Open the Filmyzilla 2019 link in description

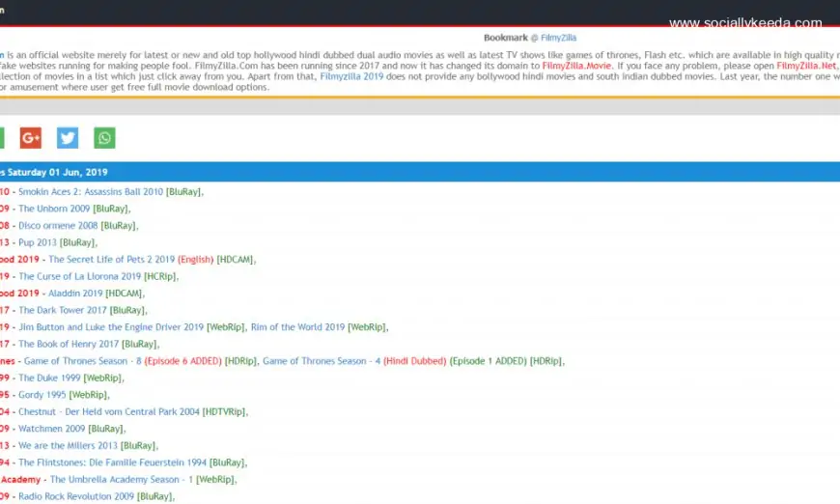point(351,76)
